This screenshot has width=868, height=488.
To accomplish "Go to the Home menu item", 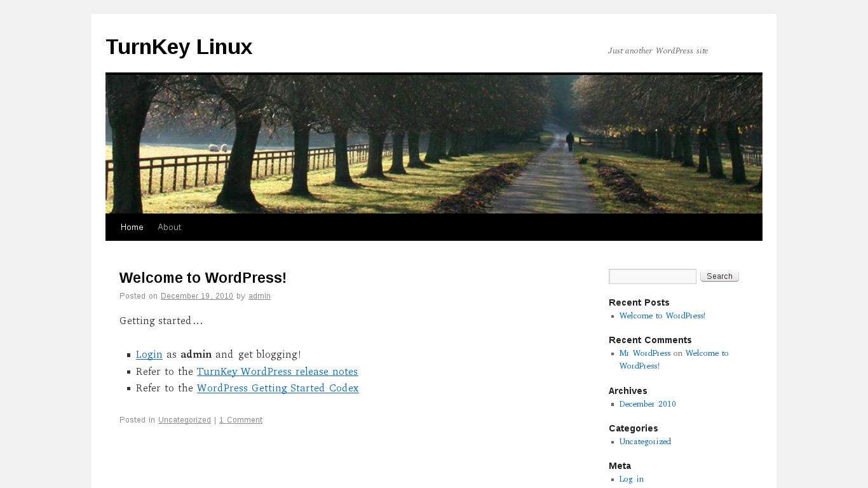I will pyautogui.click(x=132, y=227).
